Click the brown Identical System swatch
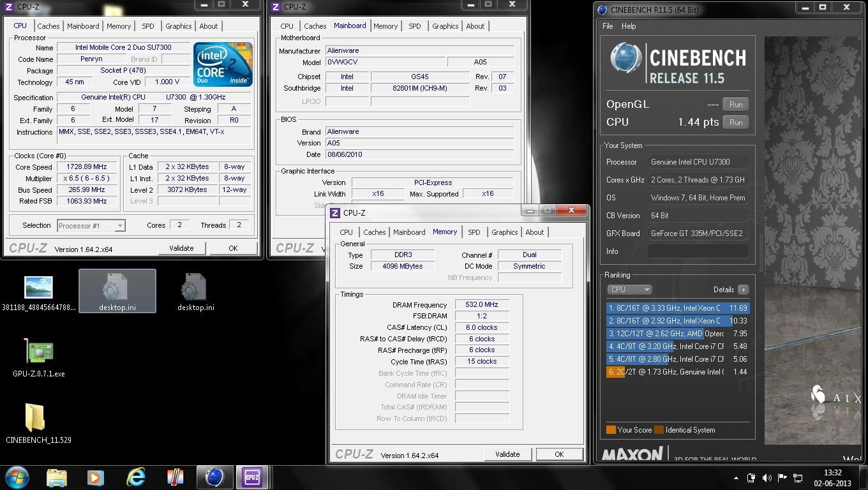The height and width of the screenshot is (490, 868). pyautogui.click(x=659, y=430)
